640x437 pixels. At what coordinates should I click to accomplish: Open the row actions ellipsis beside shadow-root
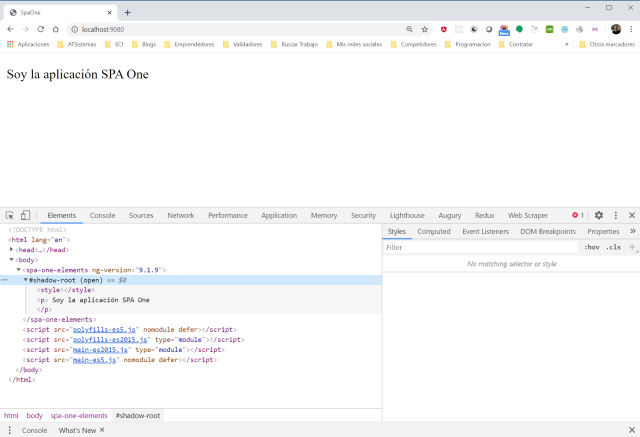(x=4, y=280)
